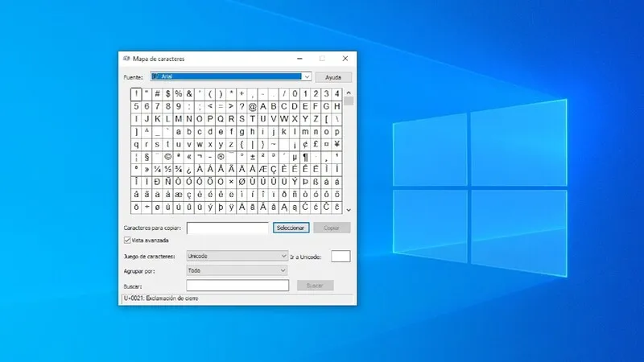Open the Fuente font dropdown
Image resolution: width=644 pixels, height=362 pixels.
pos(307,76)
